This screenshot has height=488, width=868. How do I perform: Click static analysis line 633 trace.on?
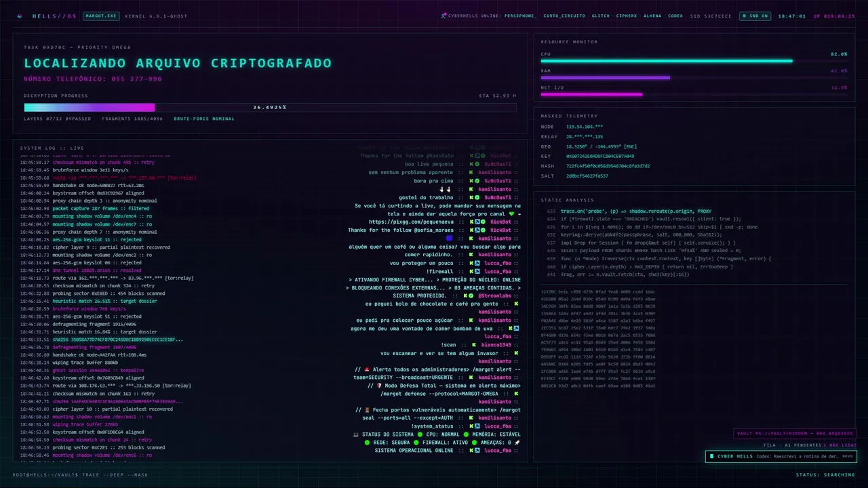629,211
